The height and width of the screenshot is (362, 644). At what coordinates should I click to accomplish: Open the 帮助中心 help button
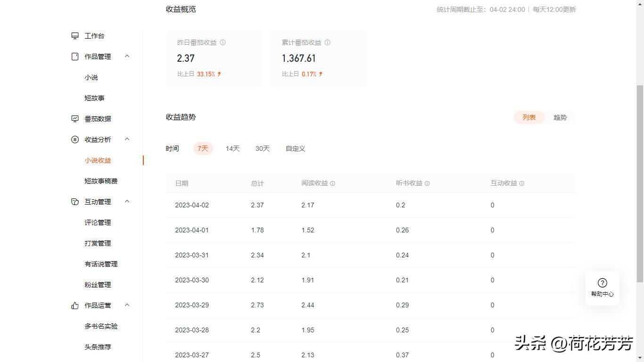click(x=602, y=288)
